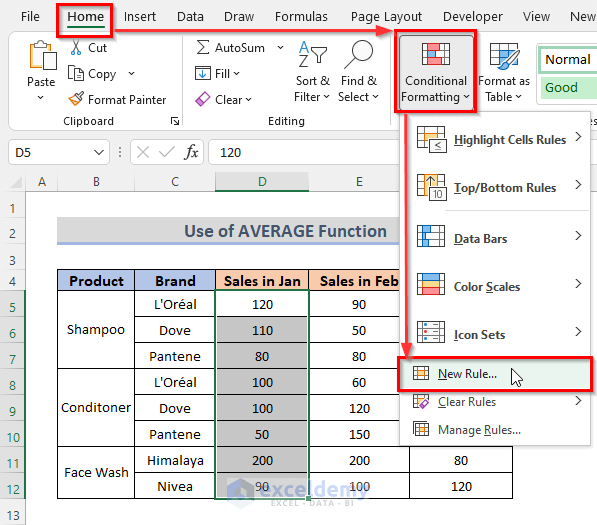The image size is (597, 525).
Task: Click the Select All corner triangle
Action: pyautogui.click(x=16, y=182)
